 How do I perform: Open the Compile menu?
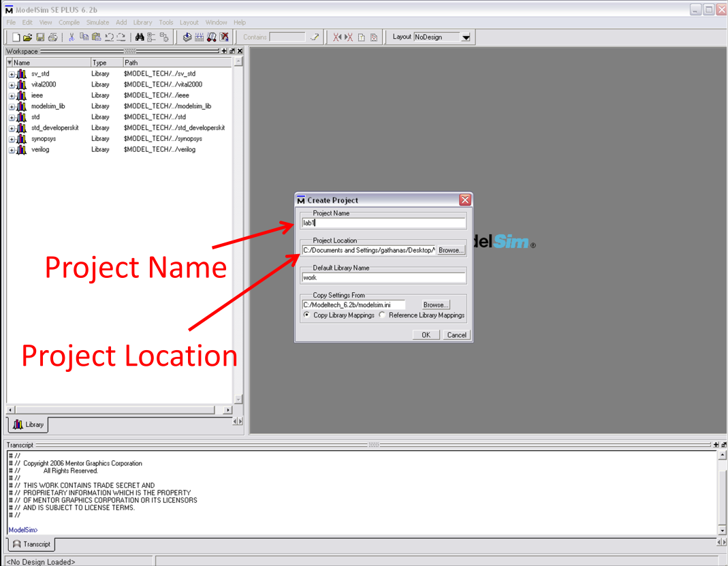click(x=69, y=22)
